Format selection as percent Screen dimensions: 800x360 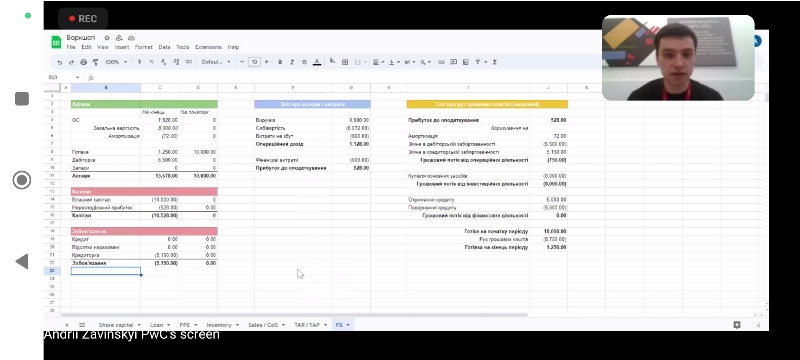[152, 62]
